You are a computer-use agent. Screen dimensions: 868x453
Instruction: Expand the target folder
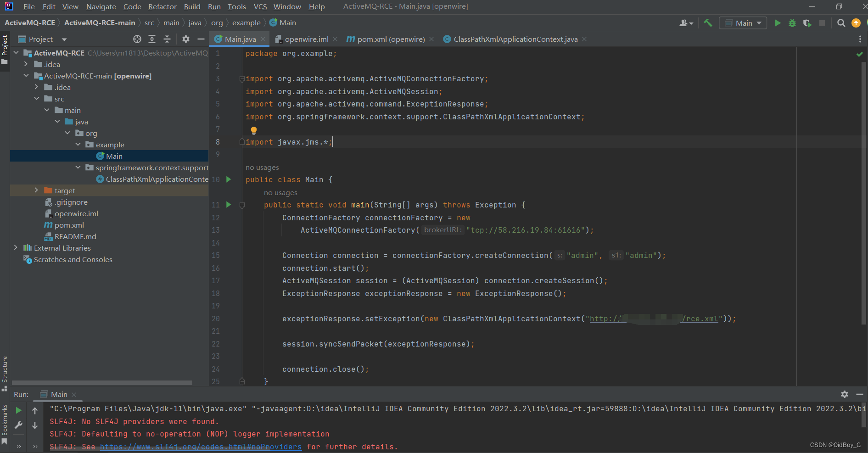[37, 190]
